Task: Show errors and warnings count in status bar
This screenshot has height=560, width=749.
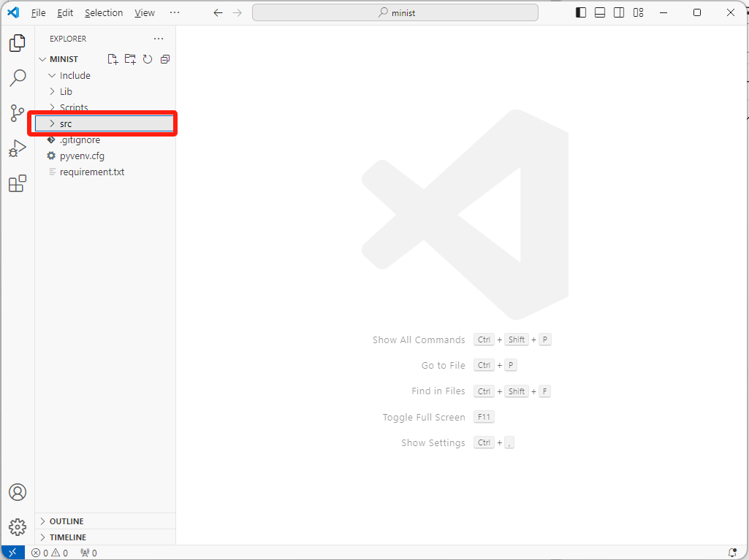Action: 50,553
